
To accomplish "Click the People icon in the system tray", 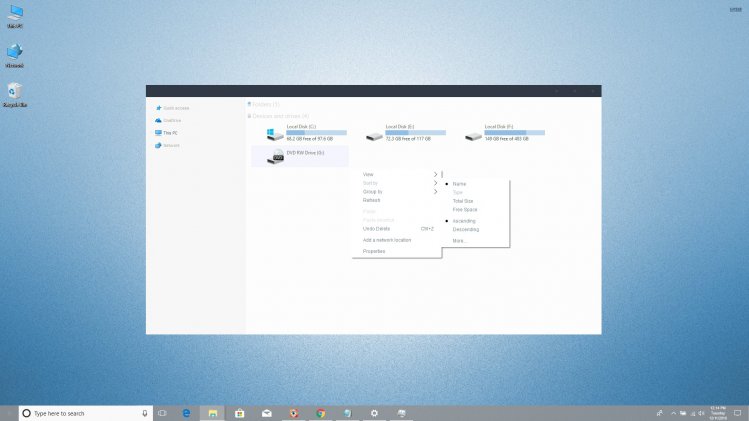I will pos(660,413).
